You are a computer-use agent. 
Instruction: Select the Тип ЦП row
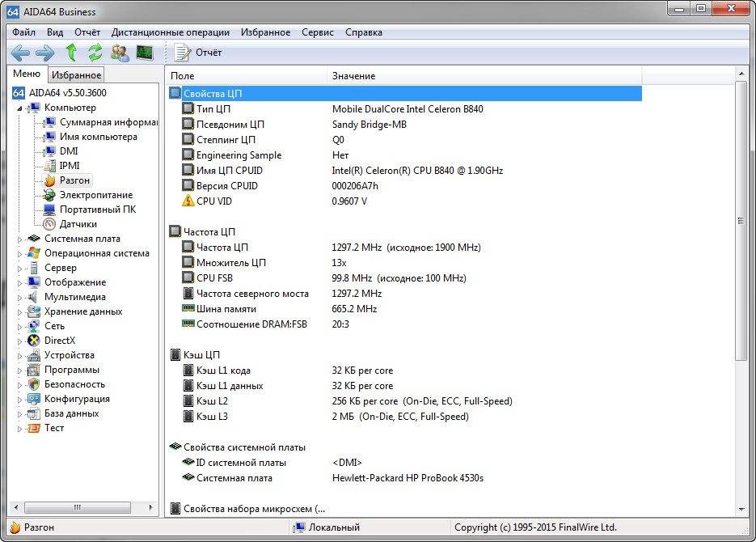pos(405,109)
